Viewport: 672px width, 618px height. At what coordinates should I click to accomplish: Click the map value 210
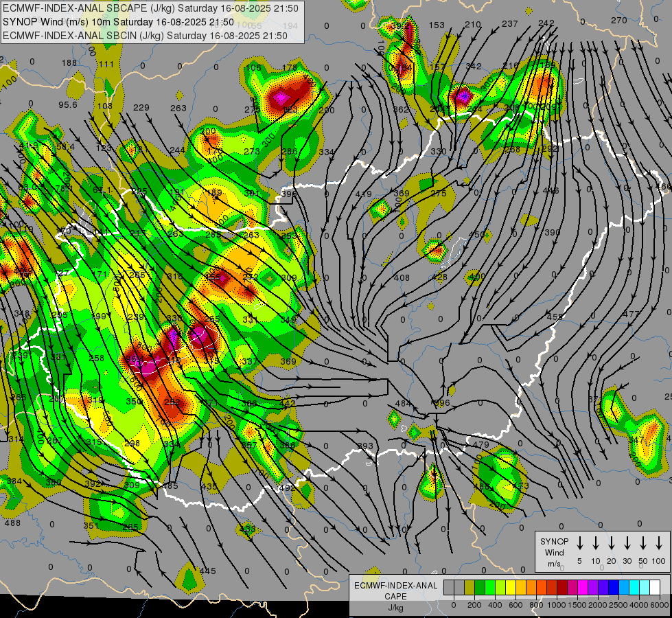pyautogui.click(x=473, y=25)
